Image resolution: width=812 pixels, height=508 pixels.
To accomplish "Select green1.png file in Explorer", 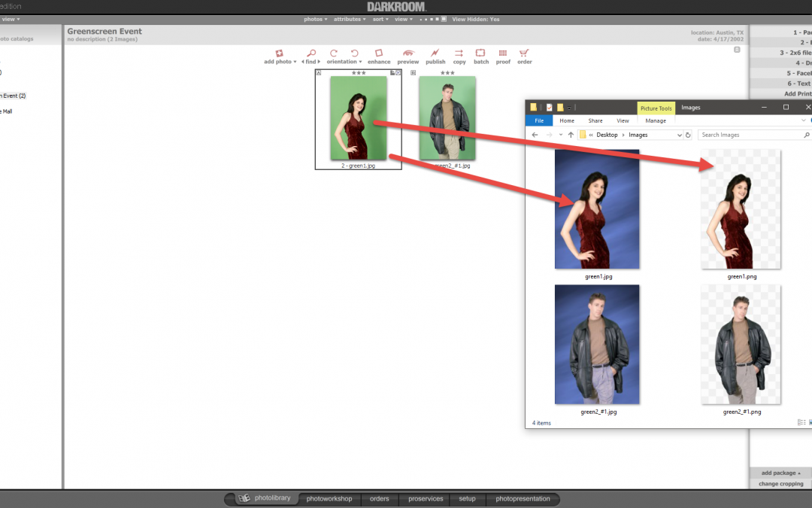I will [x=741, y=209].
